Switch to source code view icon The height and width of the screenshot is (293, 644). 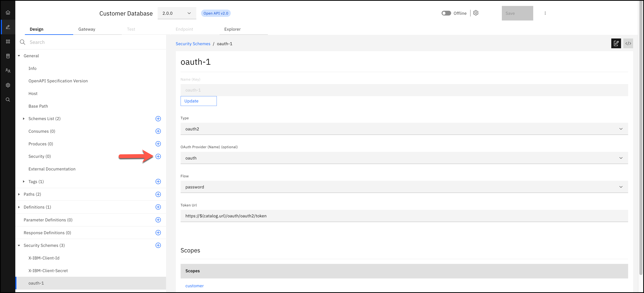[628, 43]
